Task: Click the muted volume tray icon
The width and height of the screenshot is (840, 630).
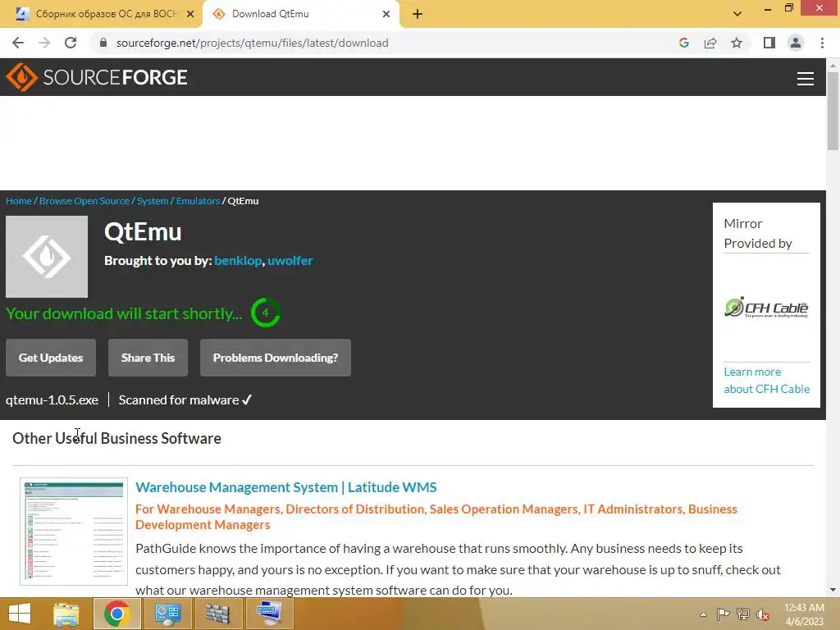Action: coord(763,614)
